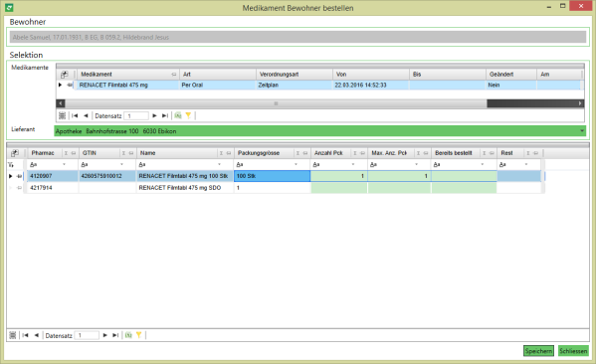Click summary sigma icon on Rest column
Viewport: 596px width, 364px height.
[528, 153]
